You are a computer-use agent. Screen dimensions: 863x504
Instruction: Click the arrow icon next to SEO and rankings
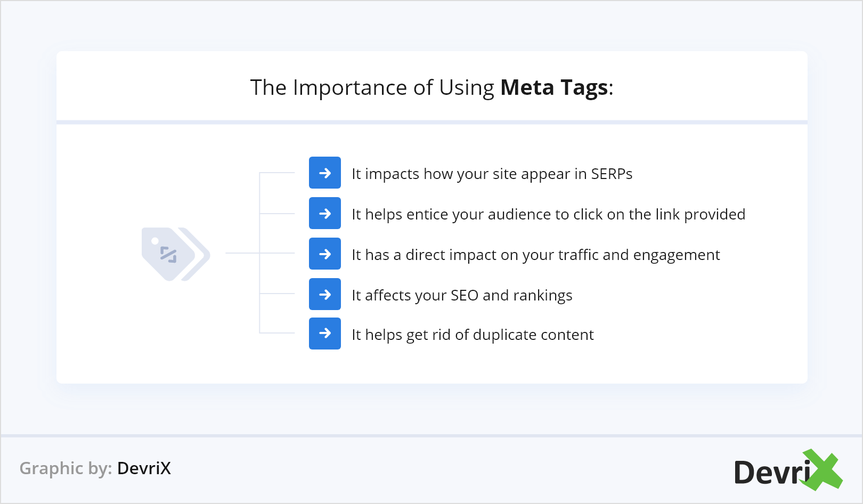pyautogui.click(x=325, y=294)
